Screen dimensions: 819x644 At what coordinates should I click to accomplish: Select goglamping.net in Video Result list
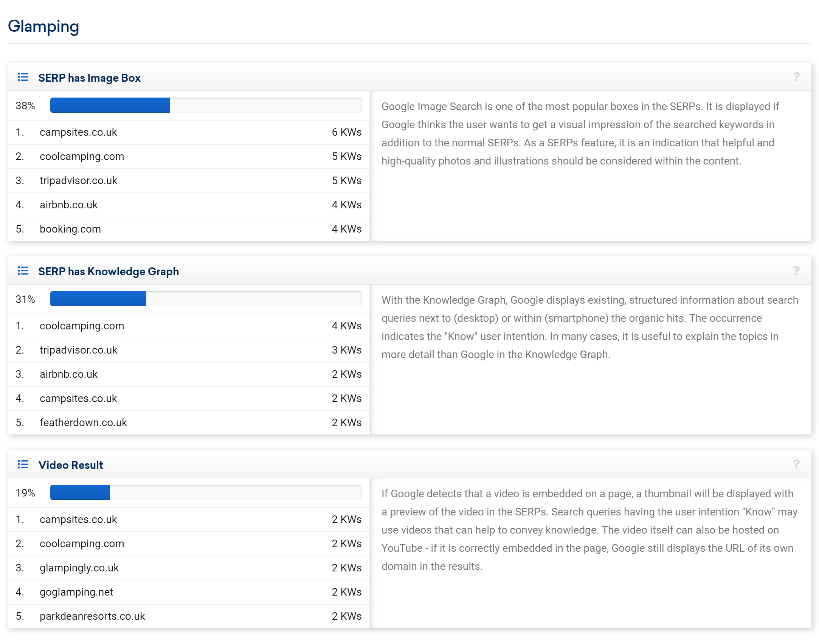point(76,592)
